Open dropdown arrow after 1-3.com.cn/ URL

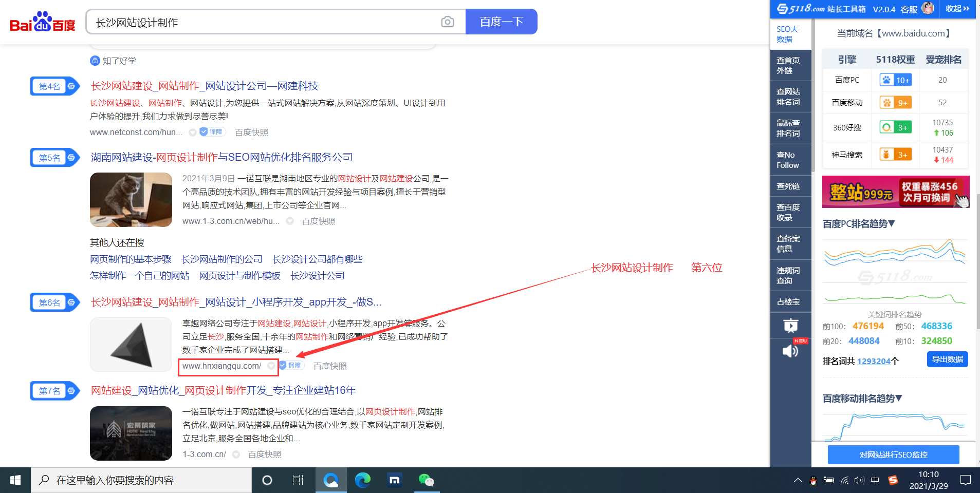236,454
